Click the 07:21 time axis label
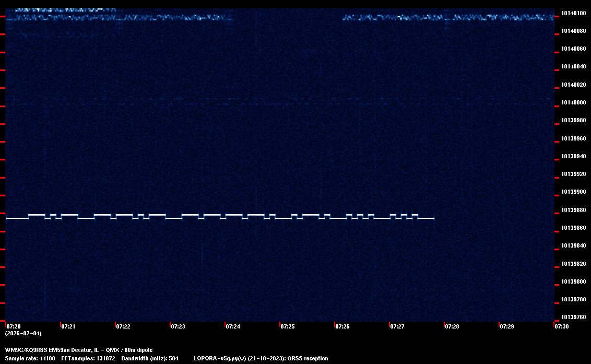The image size is (591, 364). pyautogui.click(x=68, y=326)
